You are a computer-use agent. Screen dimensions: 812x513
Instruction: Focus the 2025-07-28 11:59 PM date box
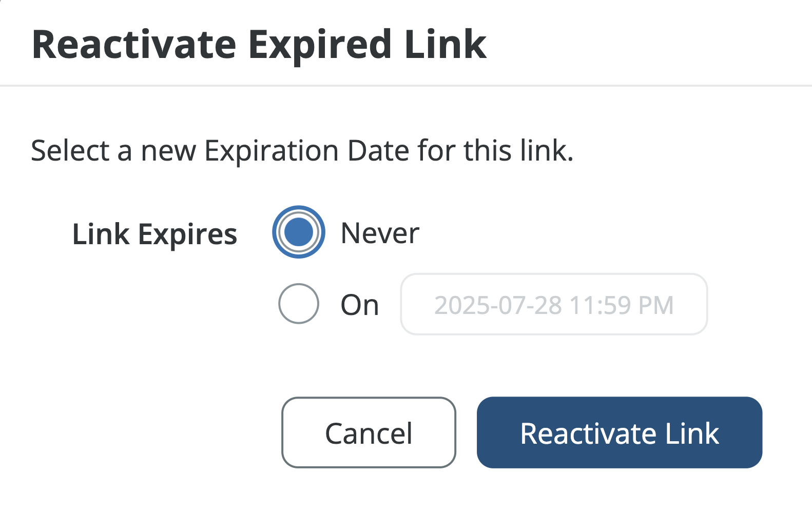[x=553, y=304]
